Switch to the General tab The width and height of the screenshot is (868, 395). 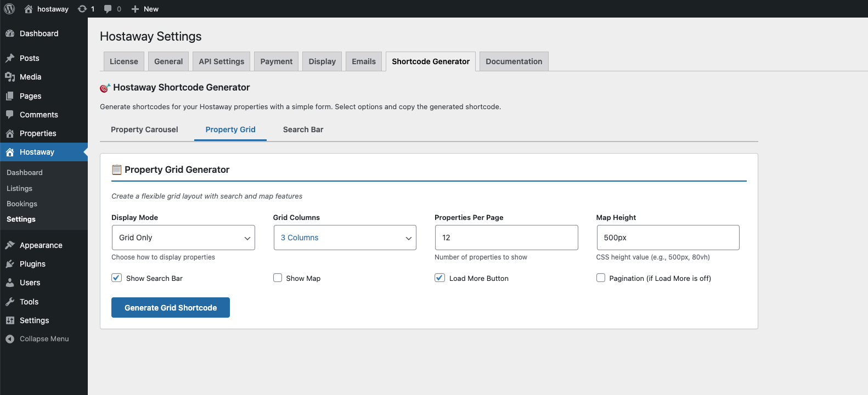tap(168, 61)
